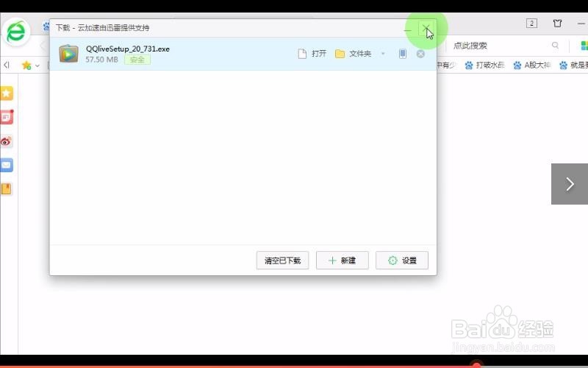The image size is (588, 368).
Task: Click the 打开 button for QQliveSetup_20_731.exe
Action: 312,54
